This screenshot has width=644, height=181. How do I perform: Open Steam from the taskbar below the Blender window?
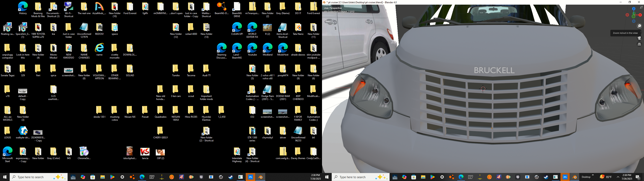[546, 177]
